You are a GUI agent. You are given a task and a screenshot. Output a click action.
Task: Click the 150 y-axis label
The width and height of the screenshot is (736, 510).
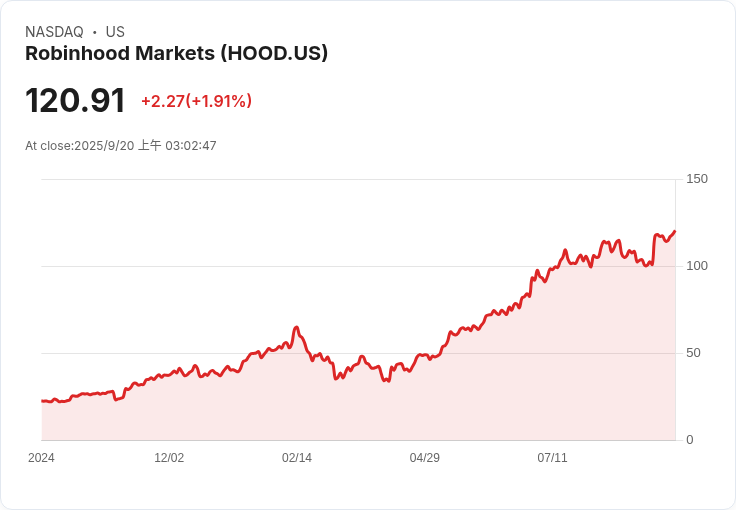point(697,179)
